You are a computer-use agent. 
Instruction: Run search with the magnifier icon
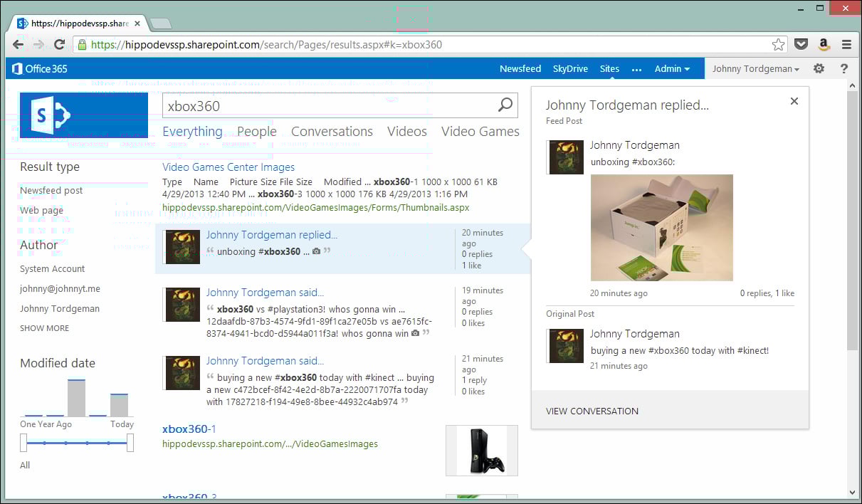click(505, 105)
